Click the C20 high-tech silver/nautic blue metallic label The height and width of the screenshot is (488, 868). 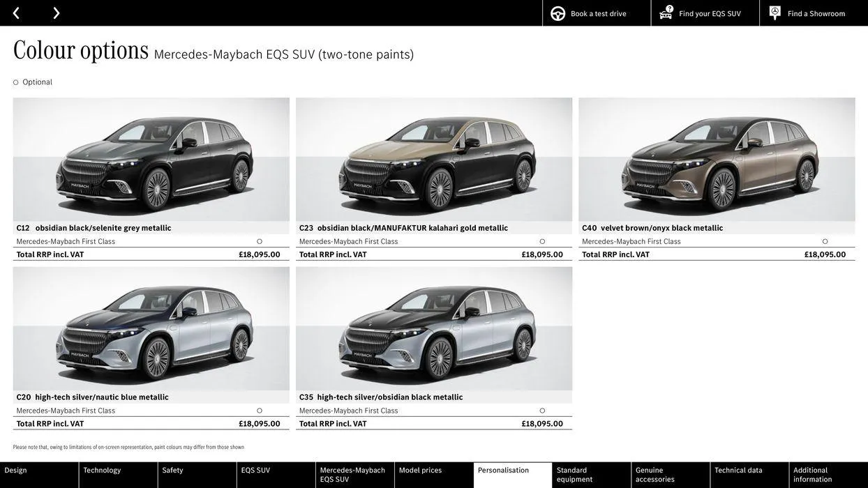(92, 397)
